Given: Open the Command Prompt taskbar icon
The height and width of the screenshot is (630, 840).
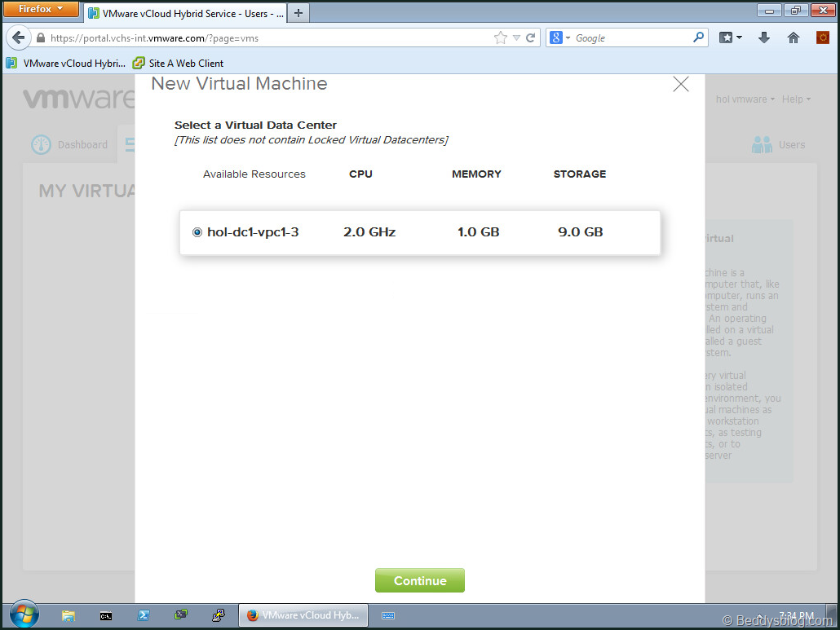Looking at the screenshot, I should 106,615.
